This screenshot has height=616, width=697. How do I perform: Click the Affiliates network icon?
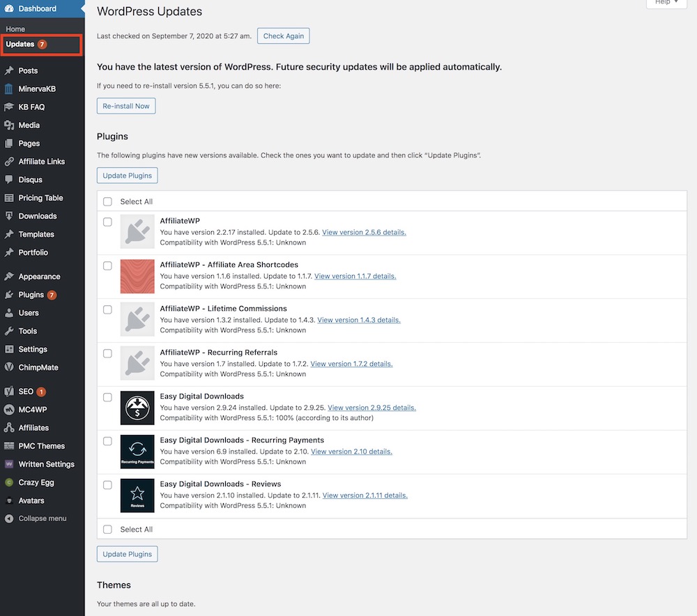[9, 428]
